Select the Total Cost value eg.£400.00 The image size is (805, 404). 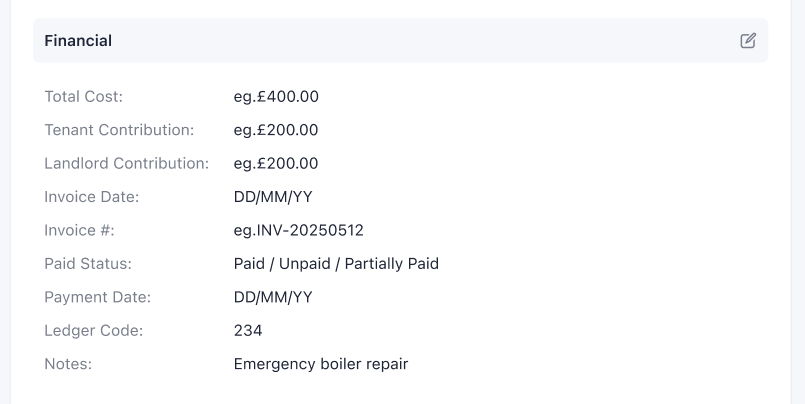point(276,97)
